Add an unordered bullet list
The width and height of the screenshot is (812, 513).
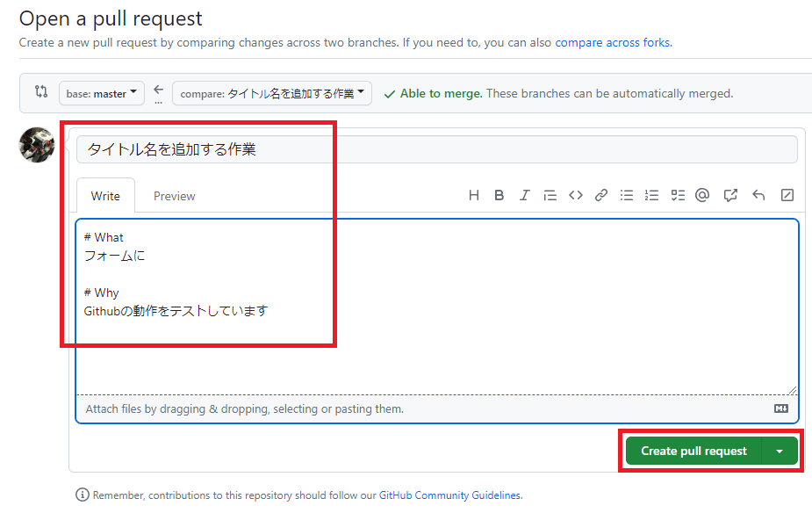626,195
